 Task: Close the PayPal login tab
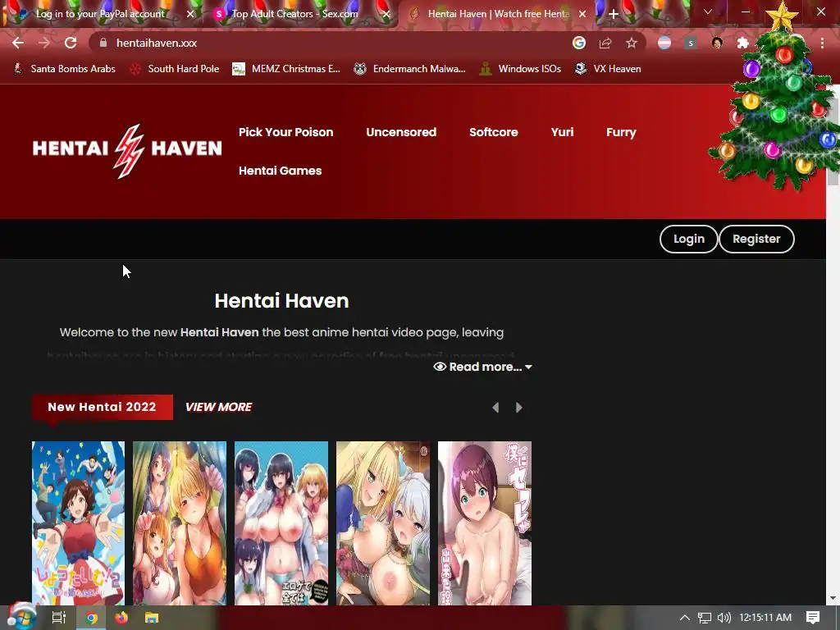pyautogui.click(x=190, y=14)
